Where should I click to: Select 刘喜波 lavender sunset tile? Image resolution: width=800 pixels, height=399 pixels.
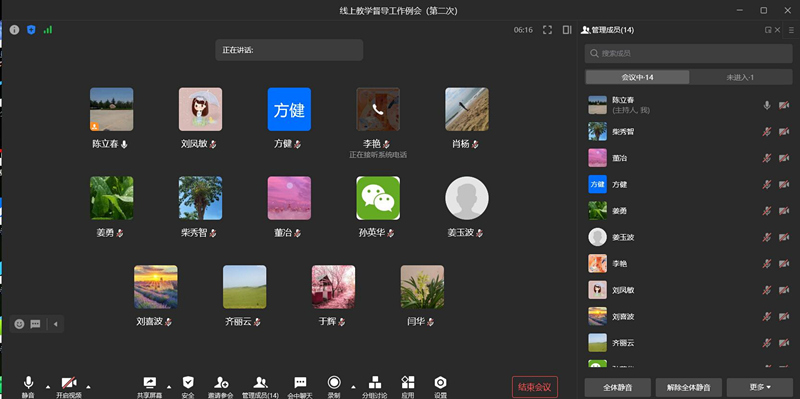[x=156, y=287]
